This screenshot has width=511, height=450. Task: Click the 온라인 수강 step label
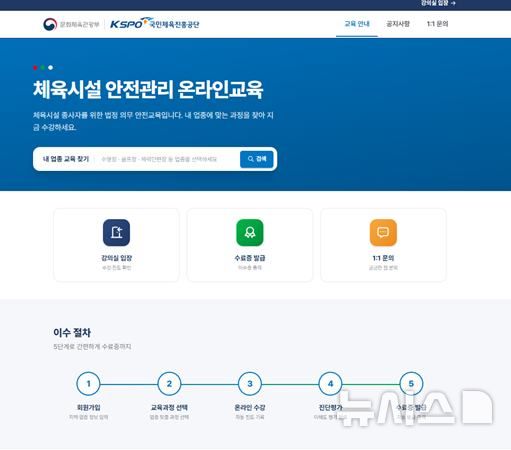[250, 407]
